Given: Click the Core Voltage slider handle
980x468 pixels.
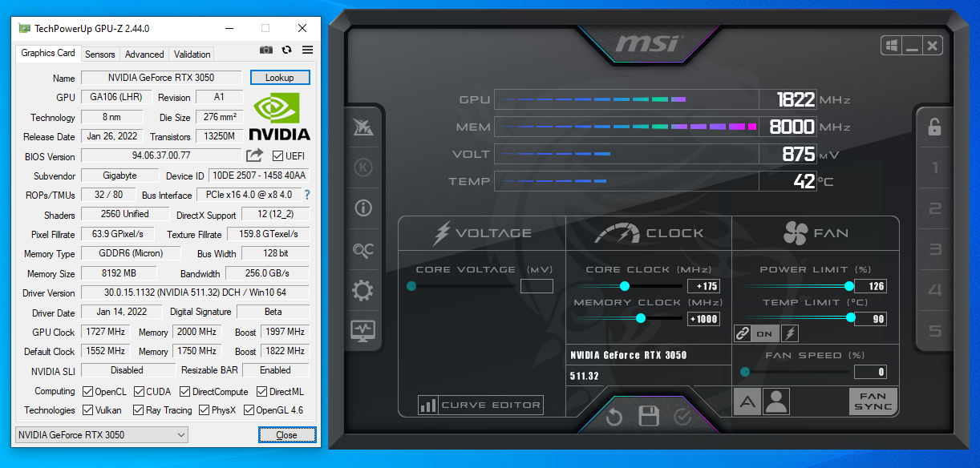Looking at the screenshot, I should (411, 286).
